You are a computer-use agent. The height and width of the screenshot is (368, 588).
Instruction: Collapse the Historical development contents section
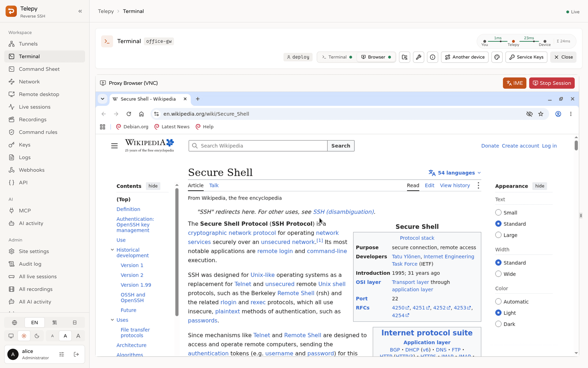[x=112, y=250]
